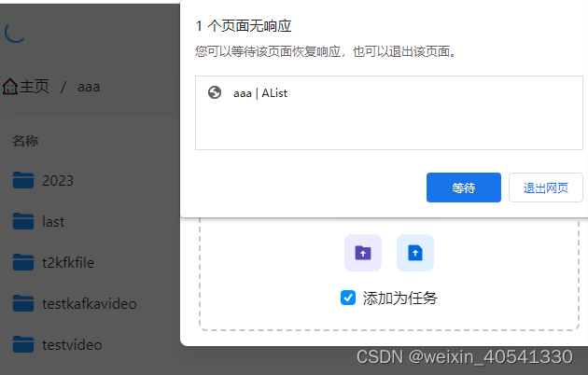
Task: Click the folder icon next to last
Action: (x=23, y=221)
